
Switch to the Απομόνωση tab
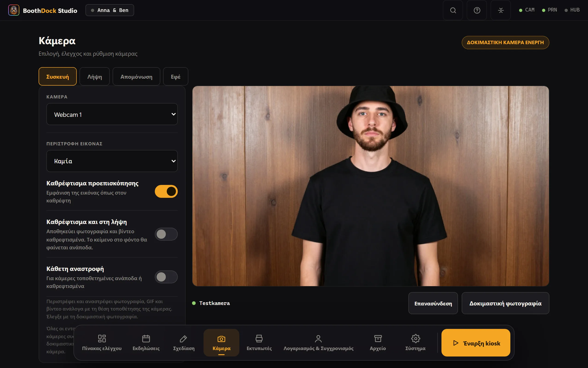pyautogui.click(x=136, y=76)
